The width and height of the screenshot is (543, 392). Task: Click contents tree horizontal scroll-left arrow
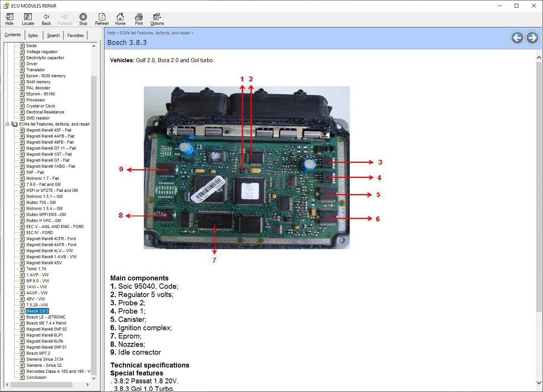pyautogui.click(x=7, y=385)
